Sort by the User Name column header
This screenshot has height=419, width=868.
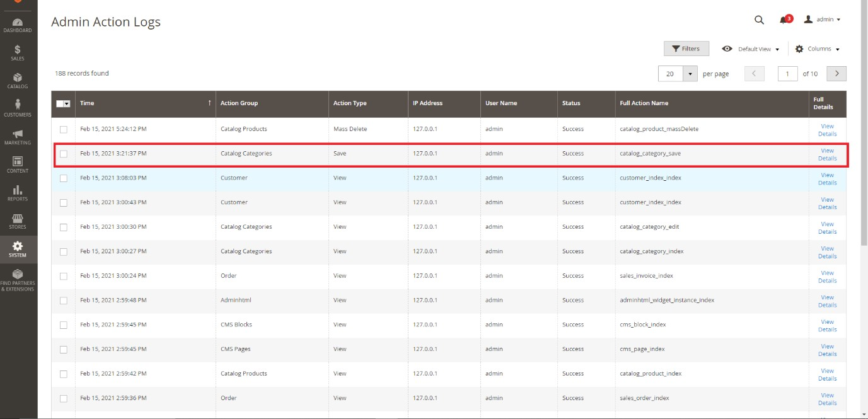[x=519, y=103]
